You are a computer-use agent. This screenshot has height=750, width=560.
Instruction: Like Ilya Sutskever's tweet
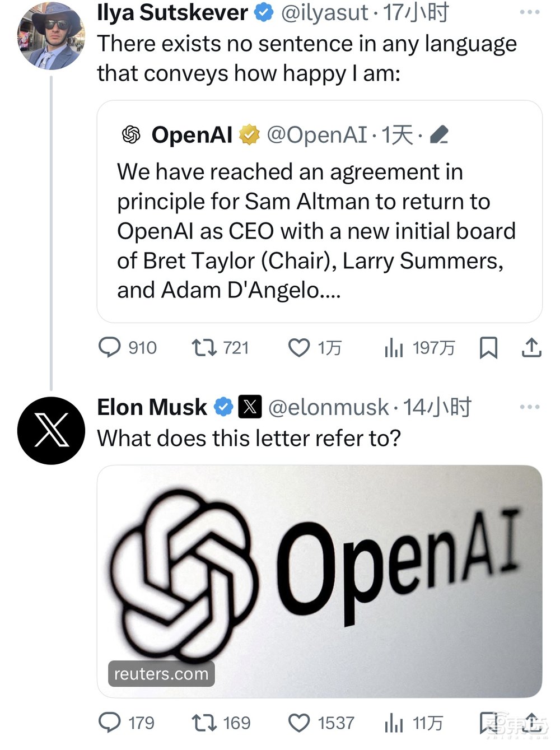pos(298,348)
